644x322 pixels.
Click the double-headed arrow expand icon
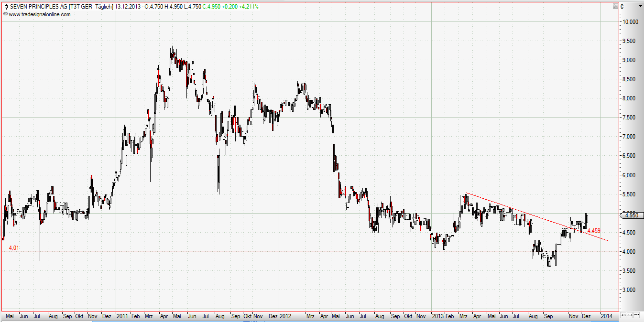tap(629, 315)
